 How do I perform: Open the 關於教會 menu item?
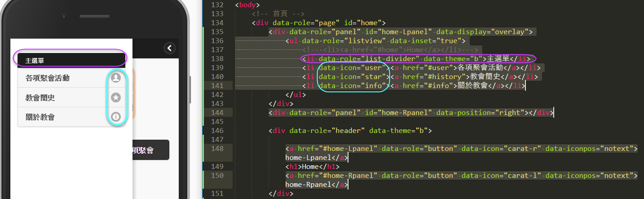tap(40, 118)
